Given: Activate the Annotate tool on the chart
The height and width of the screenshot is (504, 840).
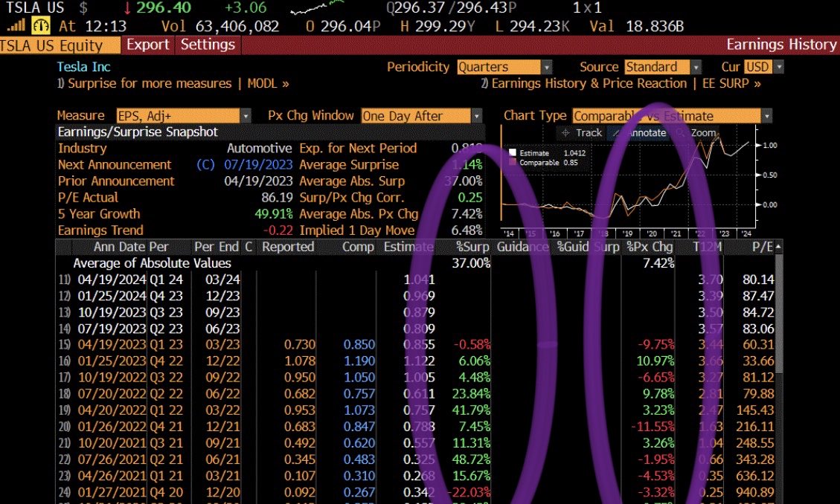Looking at the screenshot, I should coord(640,132).
